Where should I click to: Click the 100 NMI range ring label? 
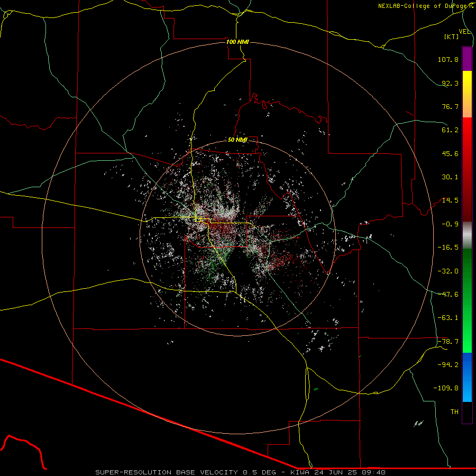[237, 42]
